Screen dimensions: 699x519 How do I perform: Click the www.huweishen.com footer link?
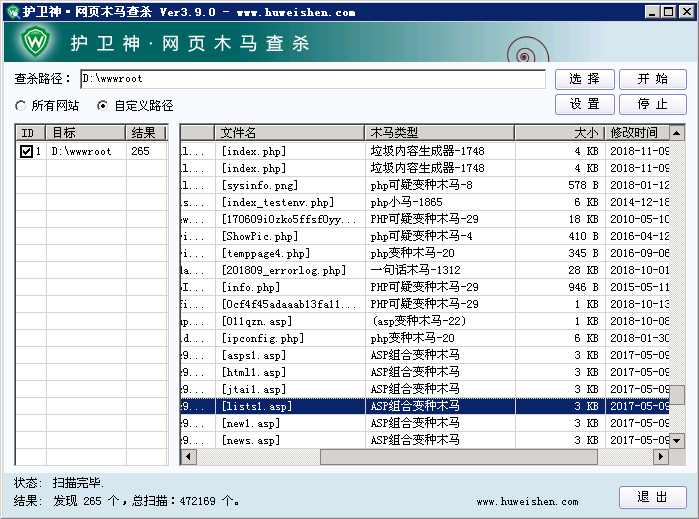pos(527,502)
